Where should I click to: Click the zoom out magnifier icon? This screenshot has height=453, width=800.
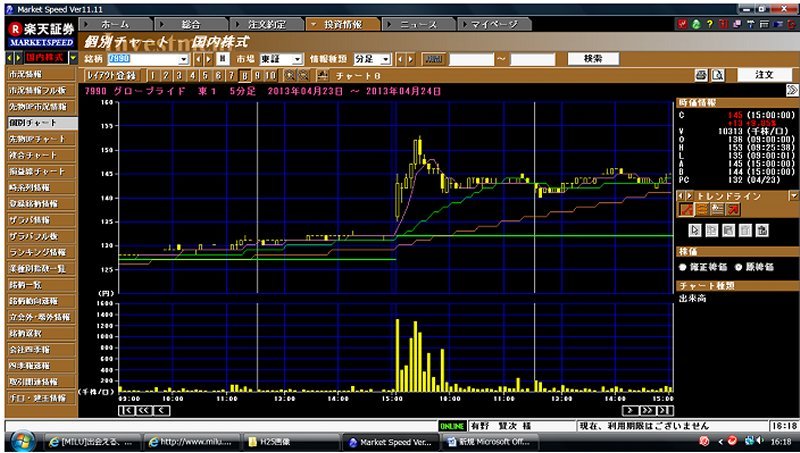(x=302, y=75)
